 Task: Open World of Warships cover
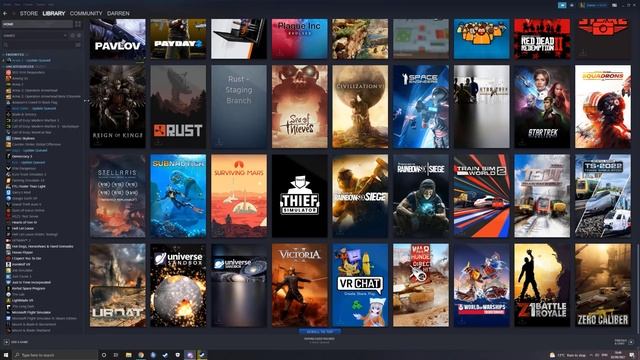[x=482, y=285]
